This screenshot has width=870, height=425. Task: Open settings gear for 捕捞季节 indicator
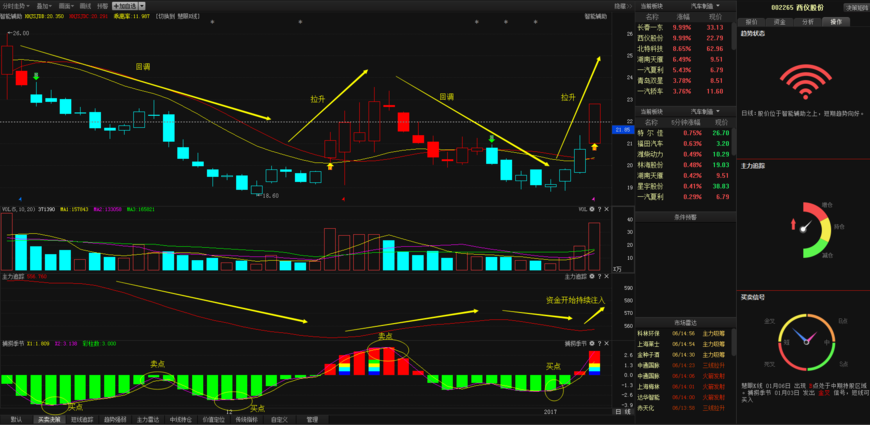click(591, 343)
